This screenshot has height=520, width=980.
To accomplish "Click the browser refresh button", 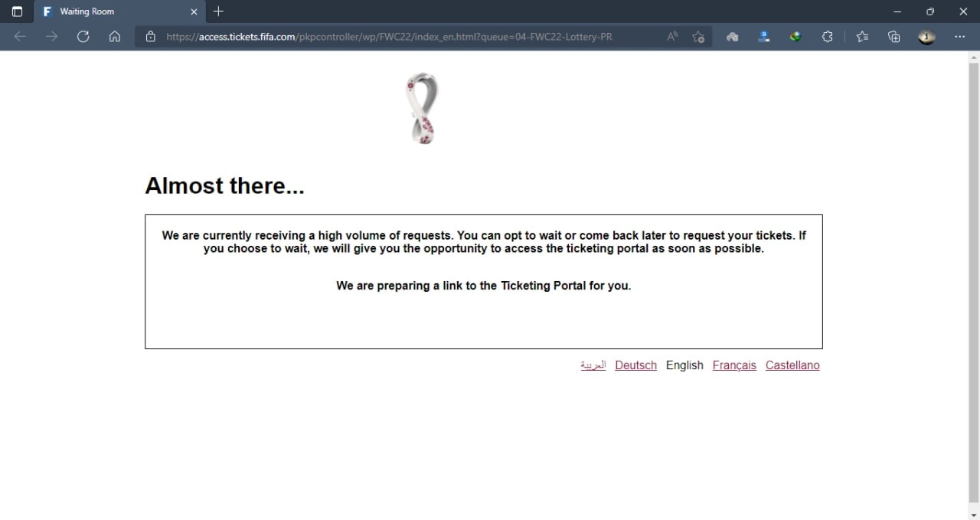I will tap(83, 36).
